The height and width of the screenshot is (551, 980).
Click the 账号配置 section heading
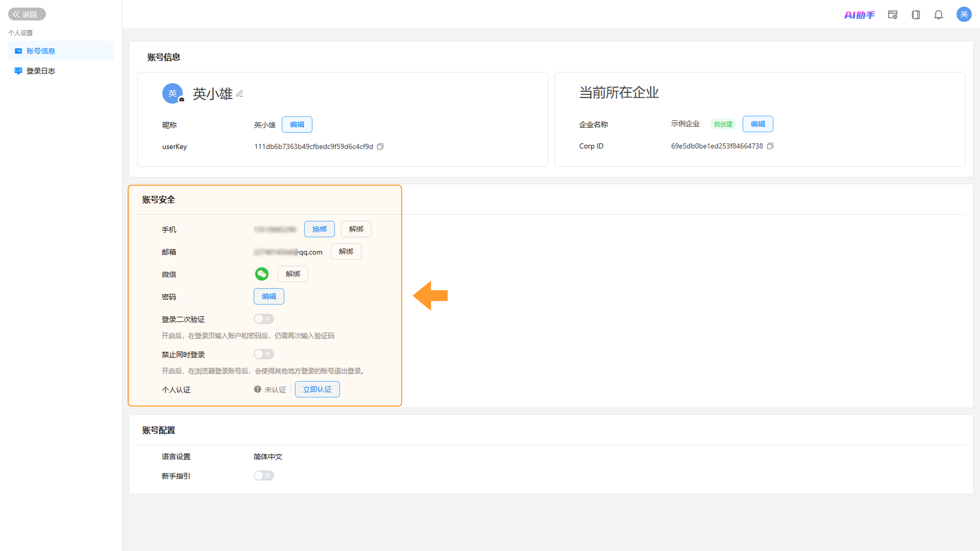[159, 430]
